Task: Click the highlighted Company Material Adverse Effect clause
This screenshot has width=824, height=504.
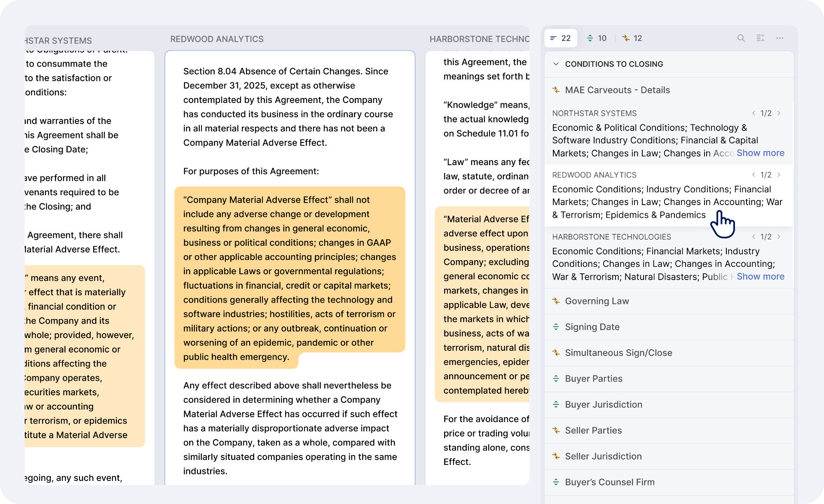Action: click(x=290, y=278)
